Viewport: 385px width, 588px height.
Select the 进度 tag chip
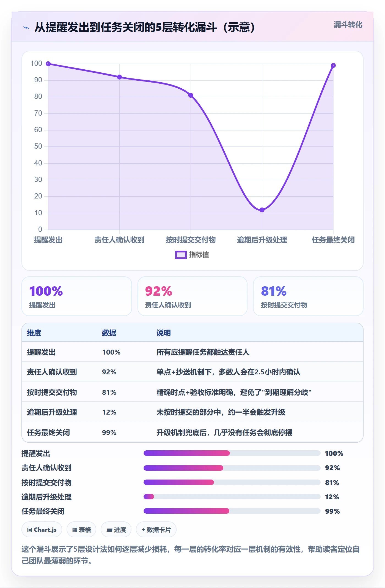pos(116,530)
